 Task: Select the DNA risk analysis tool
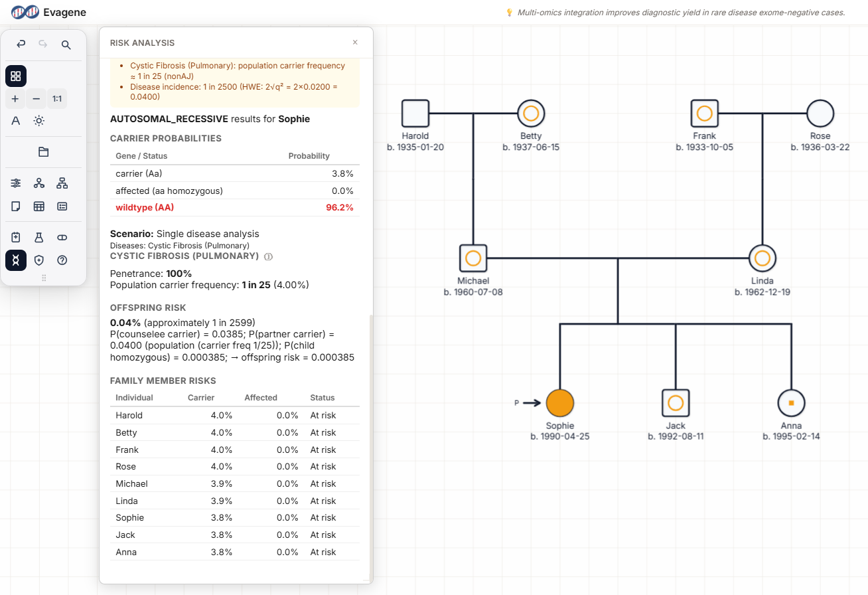coord(15,260)
